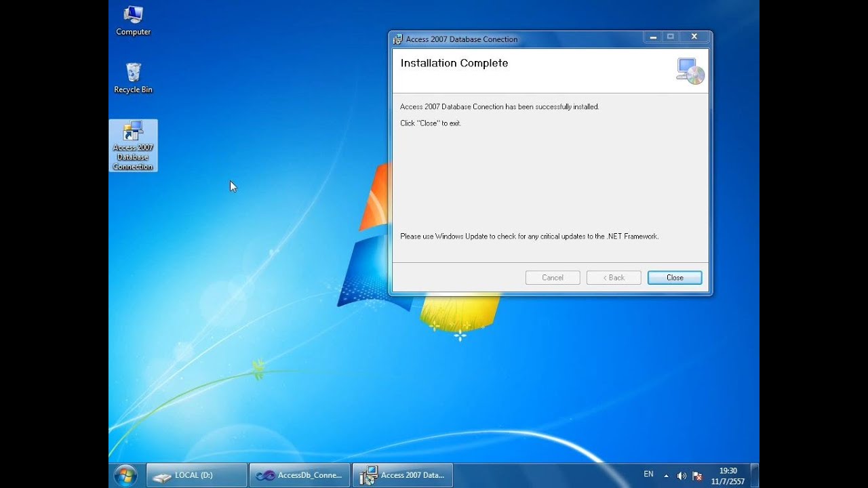Open the Windows Start menu orb
The image size is (868, 488).
point(125,475)
